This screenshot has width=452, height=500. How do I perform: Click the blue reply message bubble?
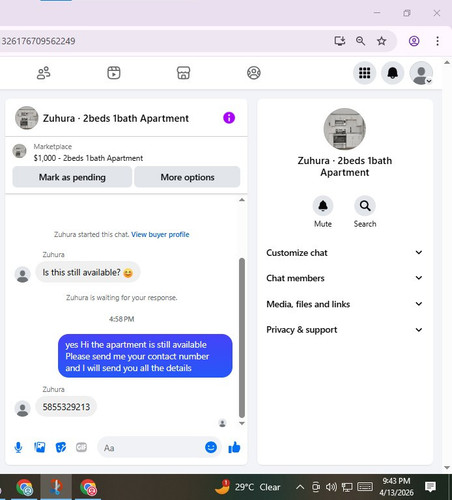point(145,356)
